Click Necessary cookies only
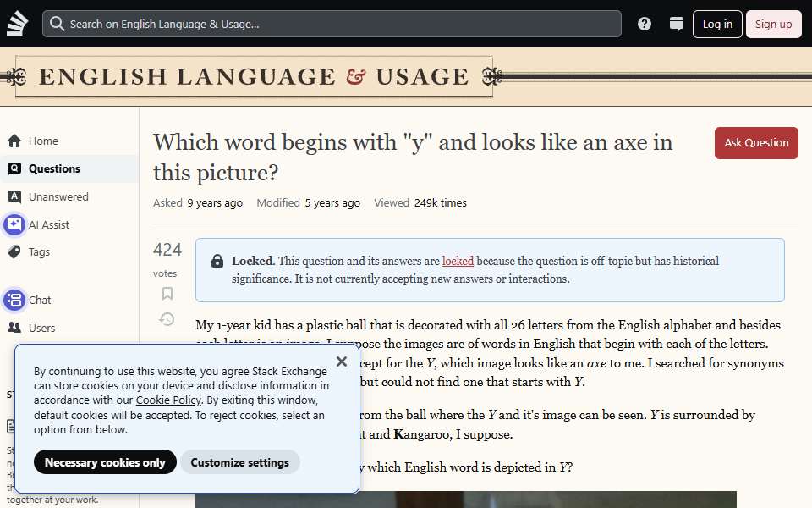This screenshot has height=508, width=812. coord(105,462)
